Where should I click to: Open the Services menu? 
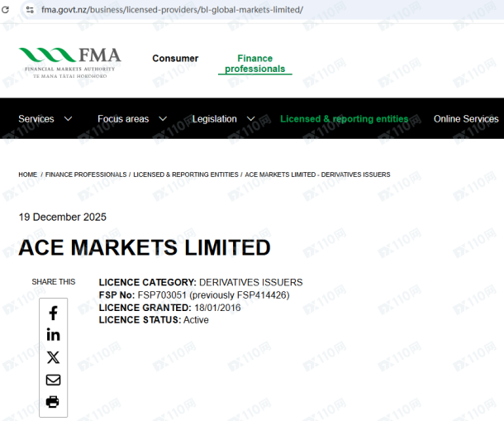(x=36, y=119)
